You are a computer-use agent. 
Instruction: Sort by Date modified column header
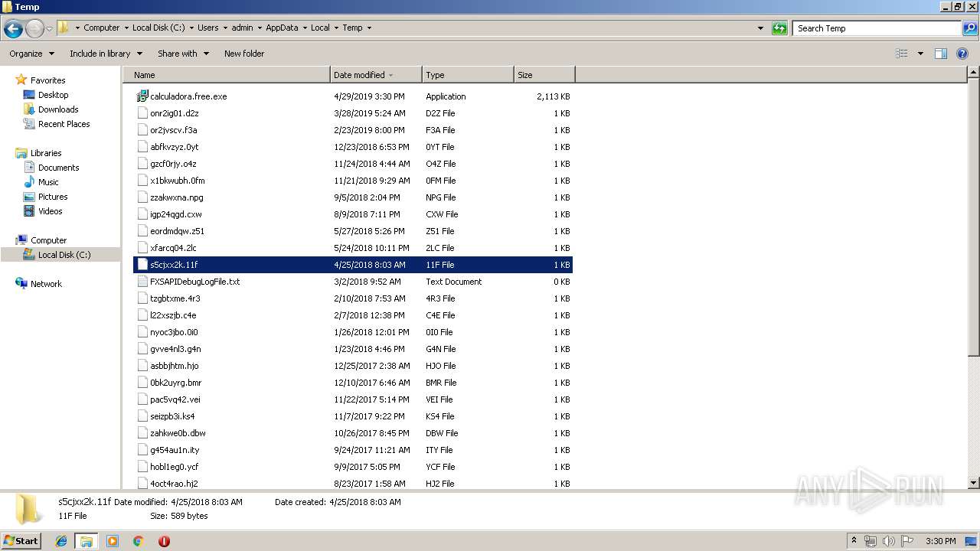click(376, 75)
